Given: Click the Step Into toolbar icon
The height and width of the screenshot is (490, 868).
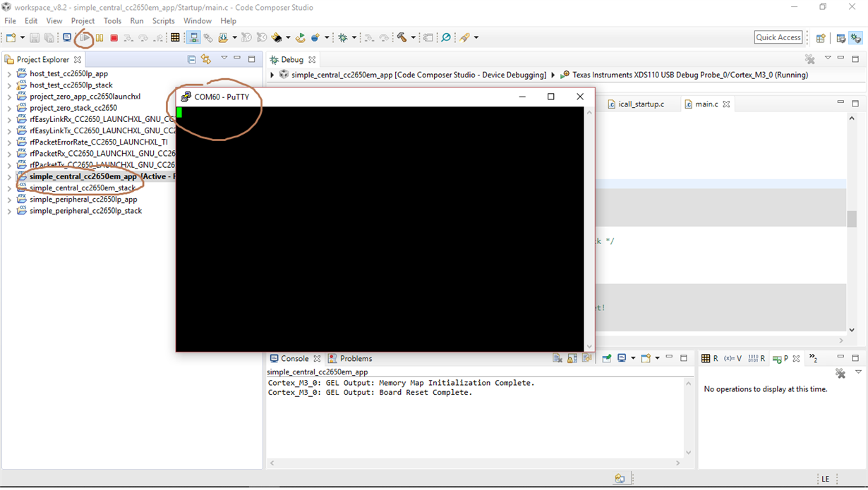Looking at the screenshot, I should [x=128, y=37].
